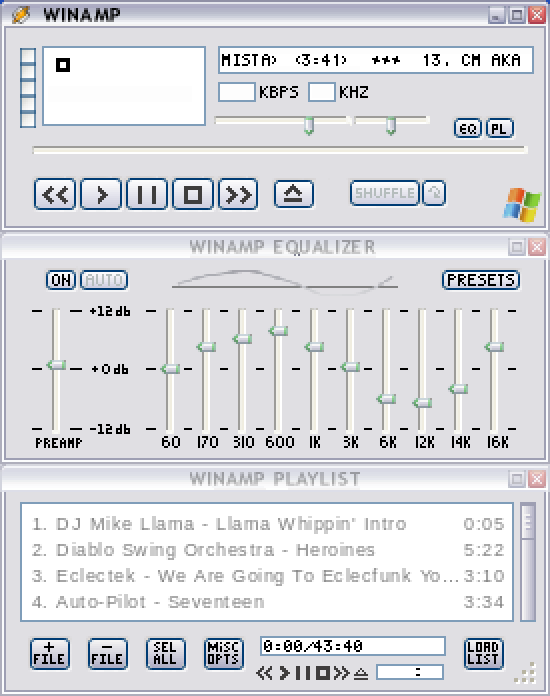Select Auto-Pilot - Seventeen track

[268, 602]
